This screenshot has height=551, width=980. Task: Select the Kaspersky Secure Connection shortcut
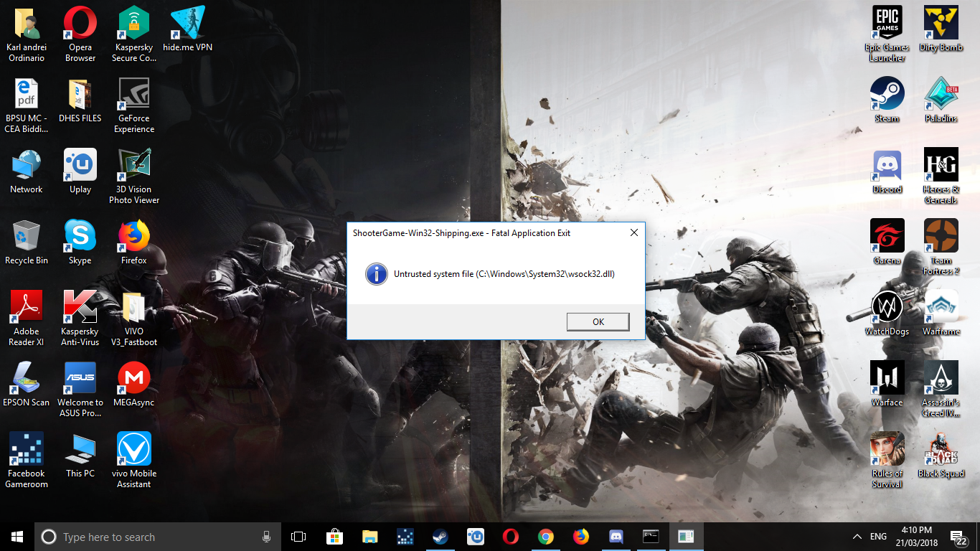tap(134, 34)
